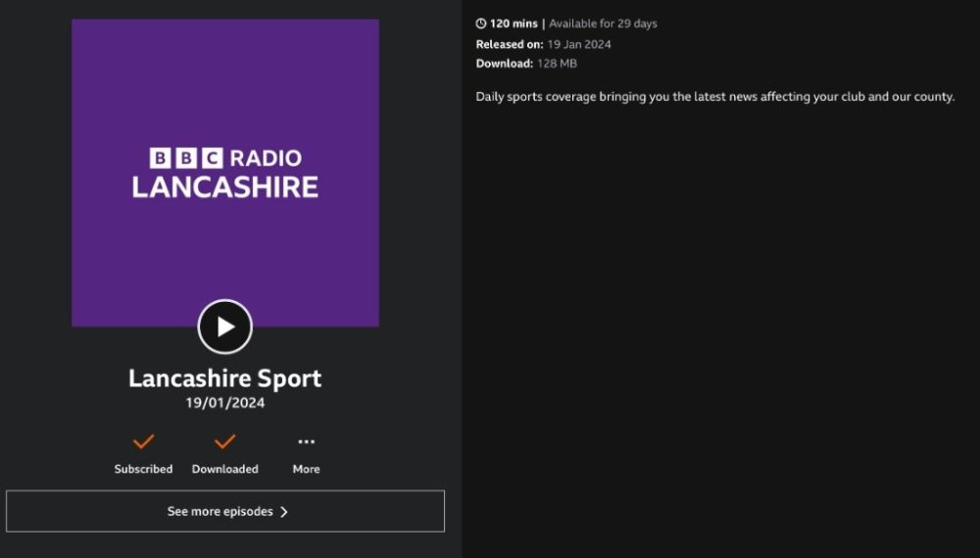Open the three-dot More options icon
Viewport: 980px width, 558px height.
pyautogui.click(x=306, y=442)
